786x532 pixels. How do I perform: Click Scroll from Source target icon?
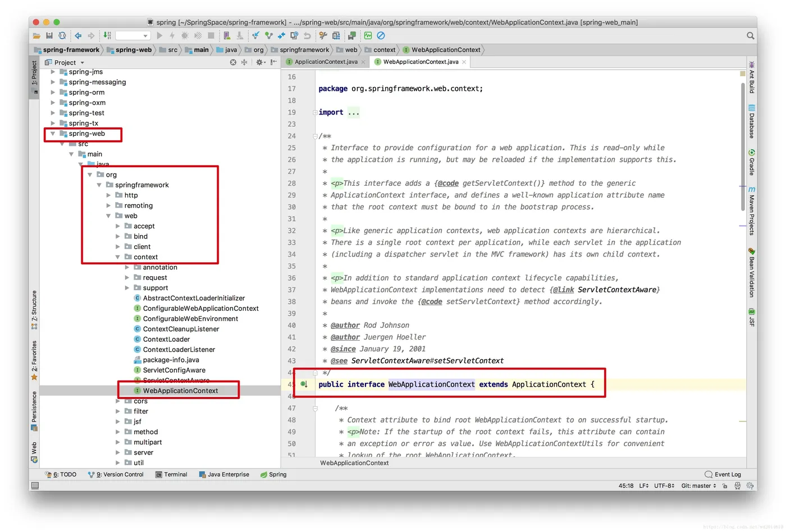(233, 62)
